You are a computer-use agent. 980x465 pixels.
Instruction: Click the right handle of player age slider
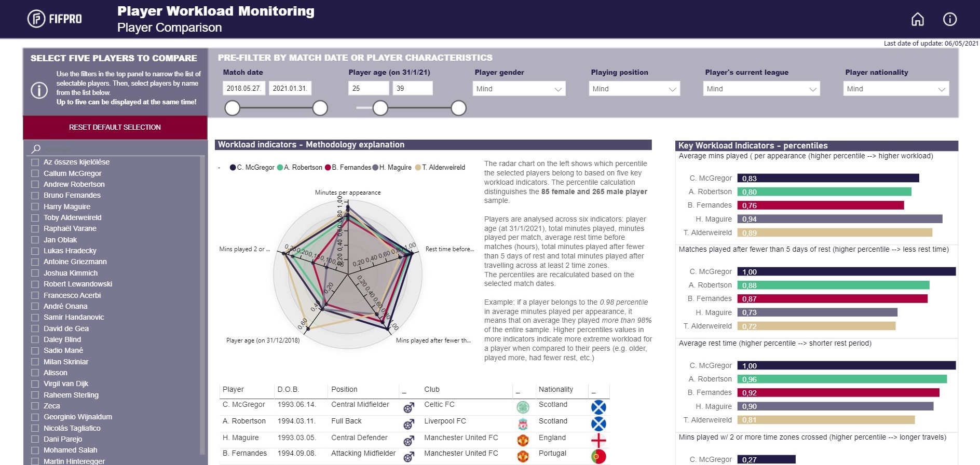click(458, 108)
